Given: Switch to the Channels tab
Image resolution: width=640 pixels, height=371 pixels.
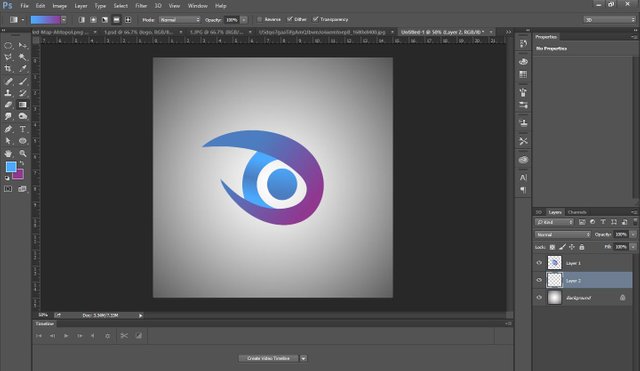Looking at the screenshot, I should tap(577, 212).
